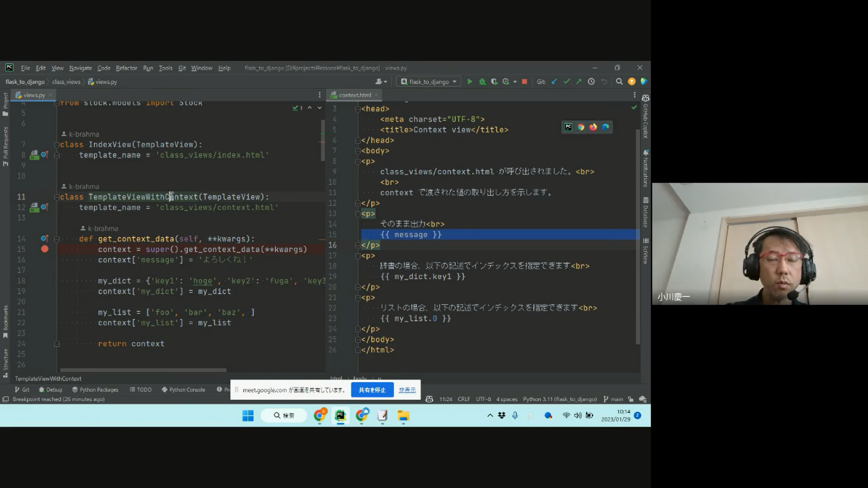
Task: Open Git commit checkmark
Action: click(566, 82)
